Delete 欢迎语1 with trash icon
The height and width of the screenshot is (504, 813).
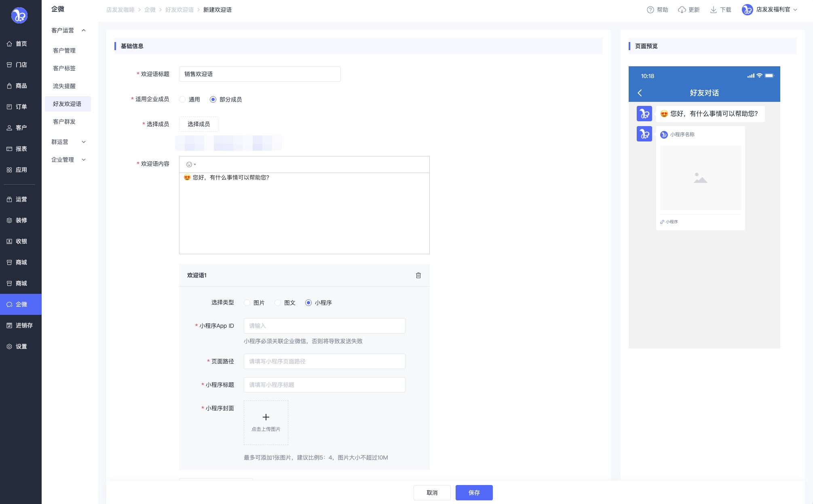coord(418,275)
